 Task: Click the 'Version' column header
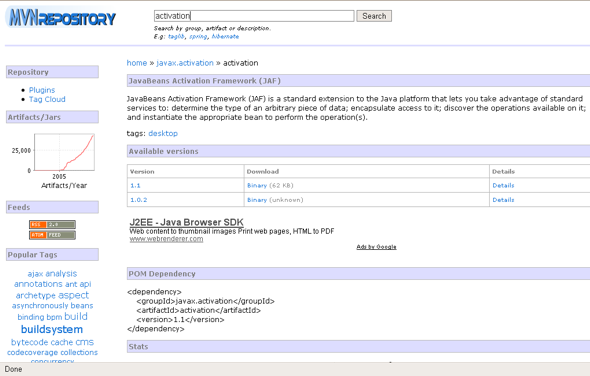[x=142, y=171]
